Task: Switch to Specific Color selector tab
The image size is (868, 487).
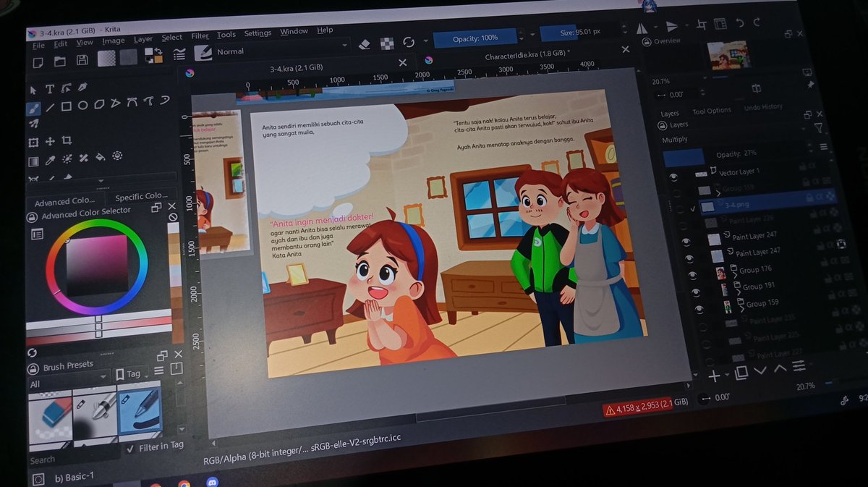Action: coord(141,196)
